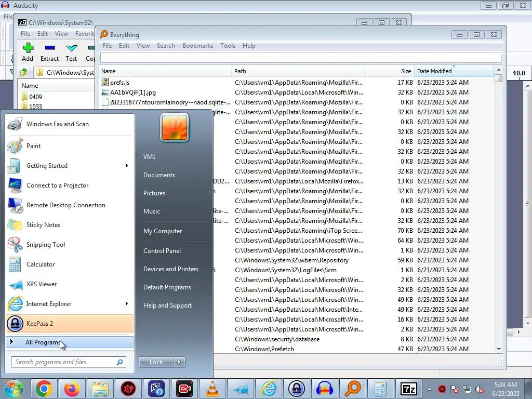Open the File menu in 7-Zip window
532x399 pixels.
25,34
